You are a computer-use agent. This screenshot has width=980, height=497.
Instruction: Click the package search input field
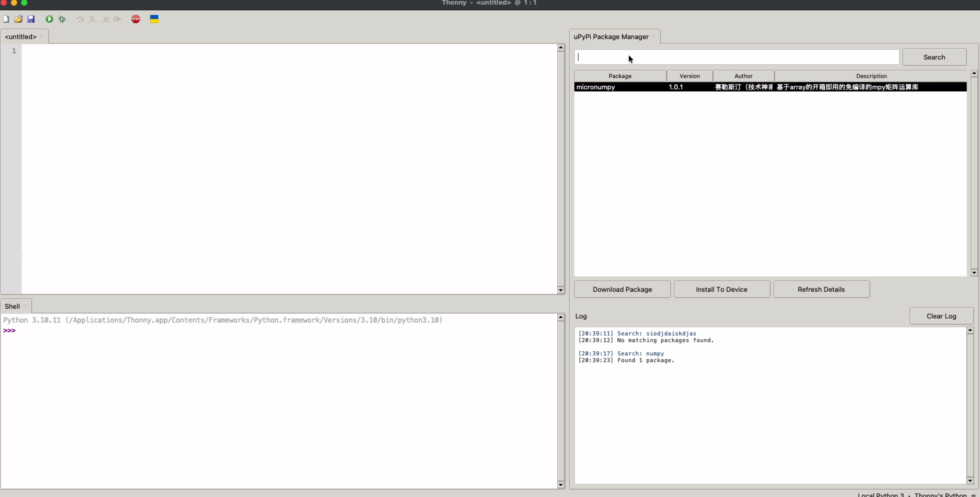tap(736, 57)
